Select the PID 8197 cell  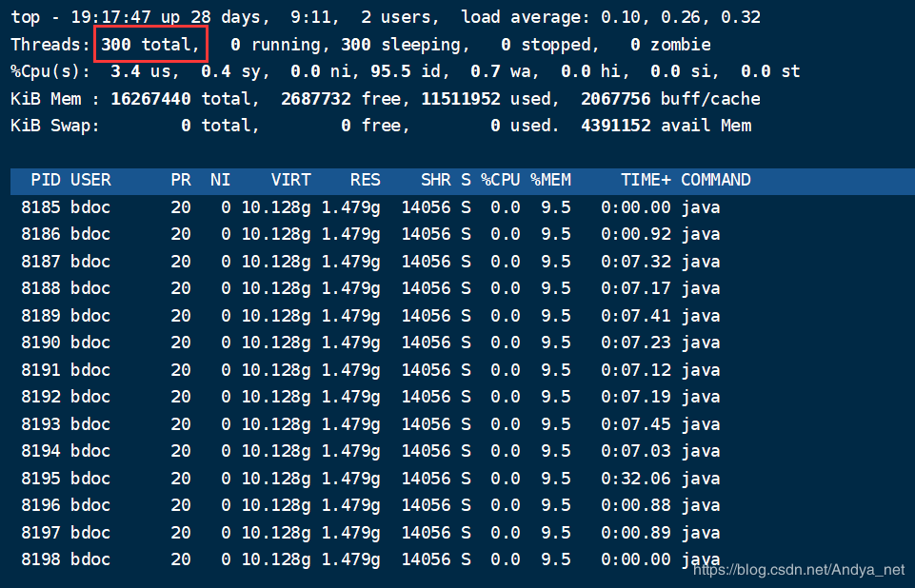41,533
